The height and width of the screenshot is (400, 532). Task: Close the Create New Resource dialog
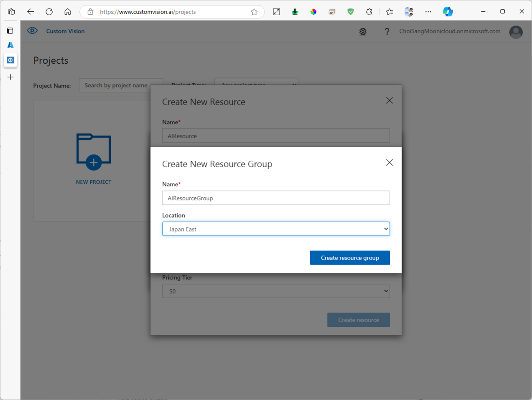(389, 100)
